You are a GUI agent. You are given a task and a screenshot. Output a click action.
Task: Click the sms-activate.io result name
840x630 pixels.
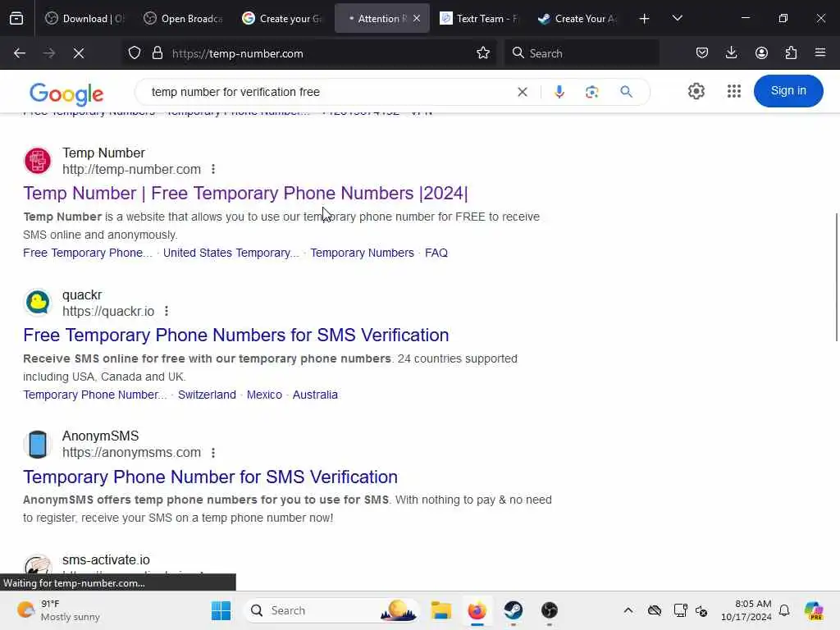pos(106,559)
